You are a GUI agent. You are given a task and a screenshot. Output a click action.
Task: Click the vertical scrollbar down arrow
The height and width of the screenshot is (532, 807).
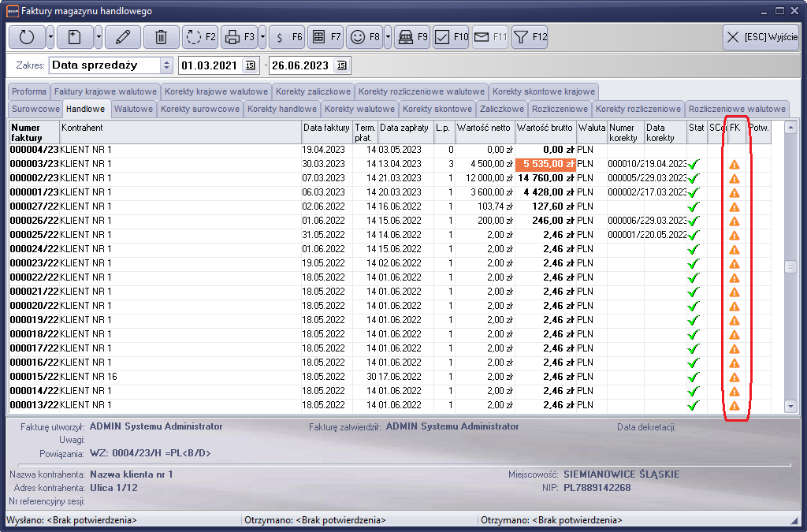791,406
